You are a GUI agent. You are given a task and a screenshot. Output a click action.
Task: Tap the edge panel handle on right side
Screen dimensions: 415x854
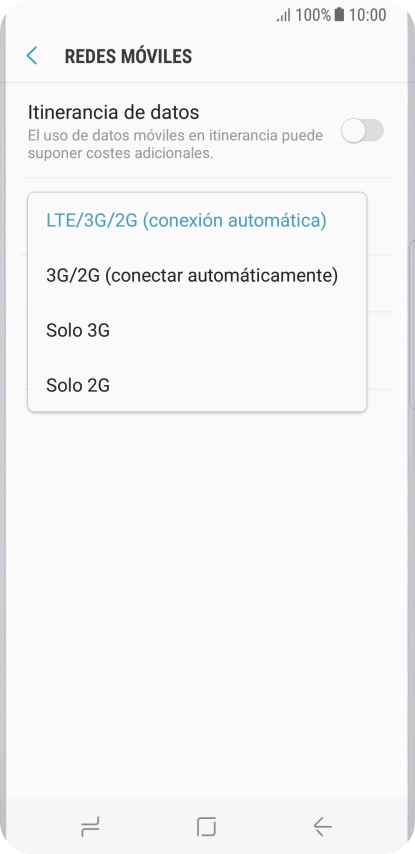tap(412, 324)
